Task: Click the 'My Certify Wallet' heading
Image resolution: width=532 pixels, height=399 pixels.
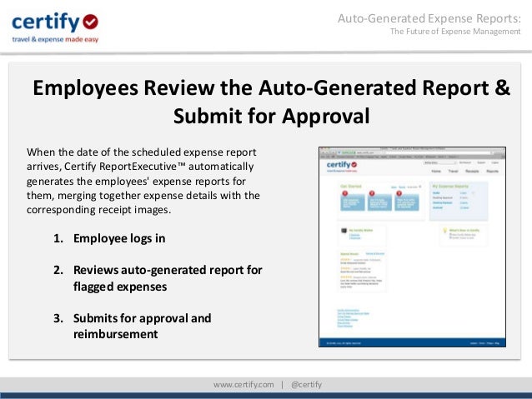Action: 361,230
